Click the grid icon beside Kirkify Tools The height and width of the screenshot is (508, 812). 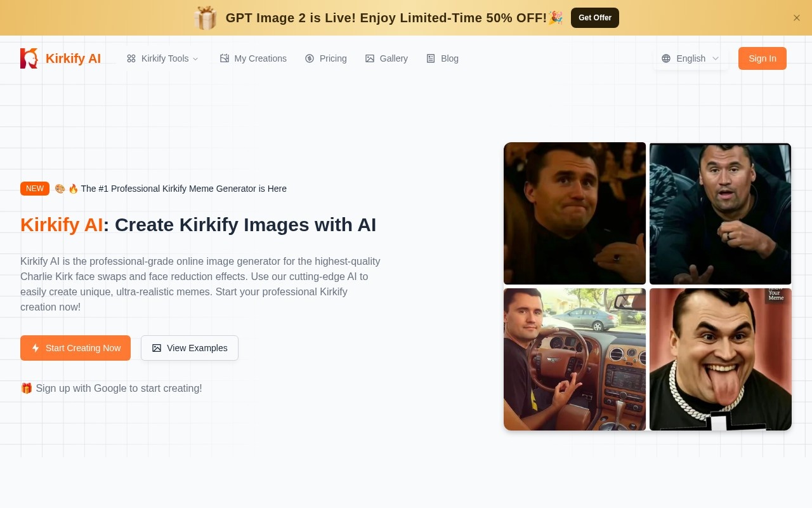tap(131, 58)
